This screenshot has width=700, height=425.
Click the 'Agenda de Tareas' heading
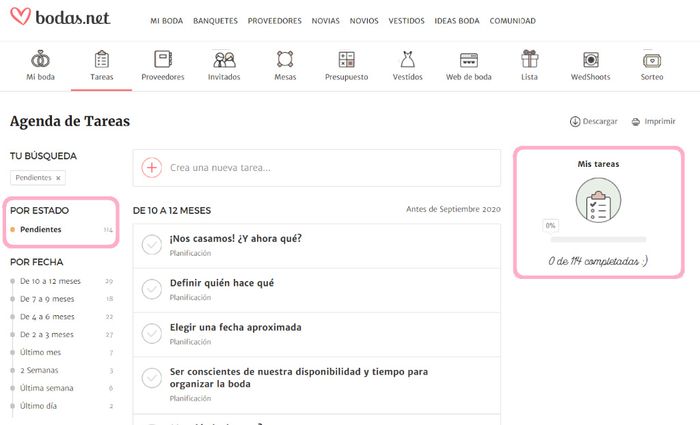coord(70,121)
